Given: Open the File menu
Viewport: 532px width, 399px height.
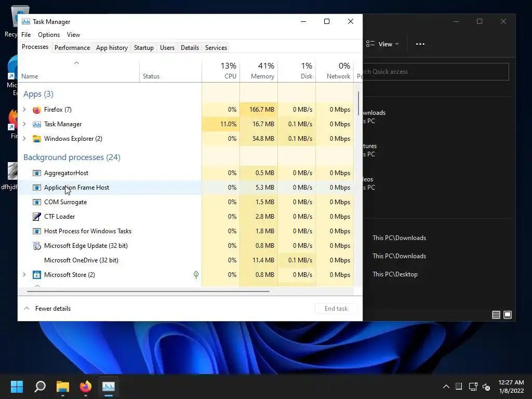Looking at the screenshot, I should click(26, 35).
